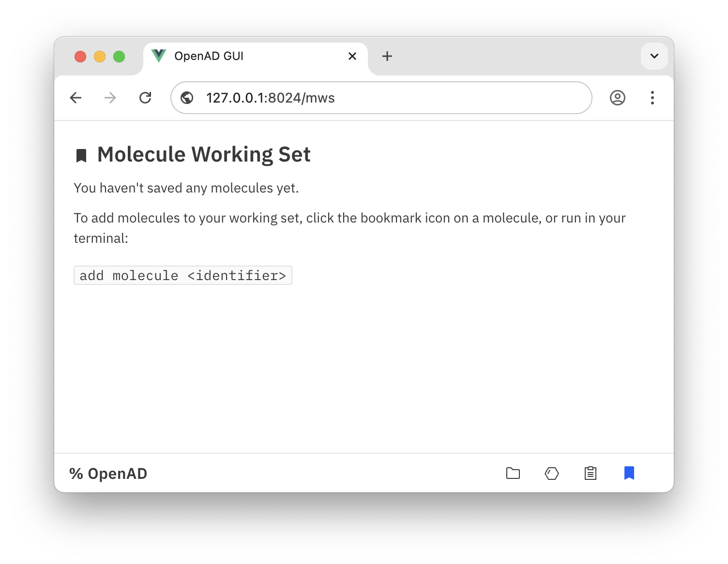Select the blue bookmark working set icon
Screen dimensions: 728x564
coord(629,474)
